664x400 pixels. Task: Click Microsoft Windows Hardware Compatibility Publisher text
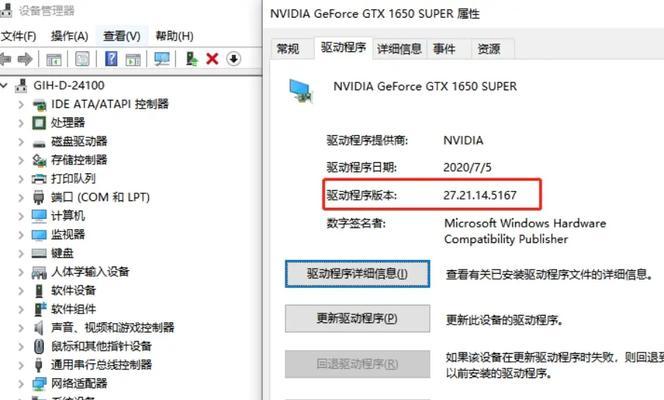coord(525,231)
